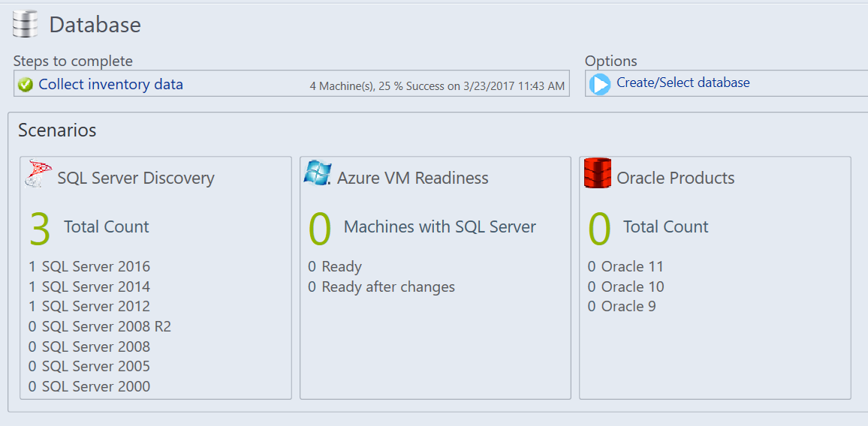
Task: Click the '0 Ready' line
Action: point(335,267)
